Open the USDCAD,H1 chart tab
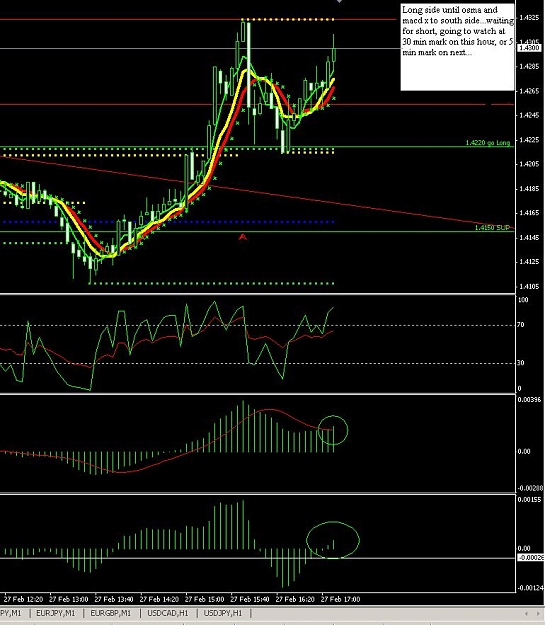This screenshot has width=545, height=625. pyautogui.click(x=167, y=613)
